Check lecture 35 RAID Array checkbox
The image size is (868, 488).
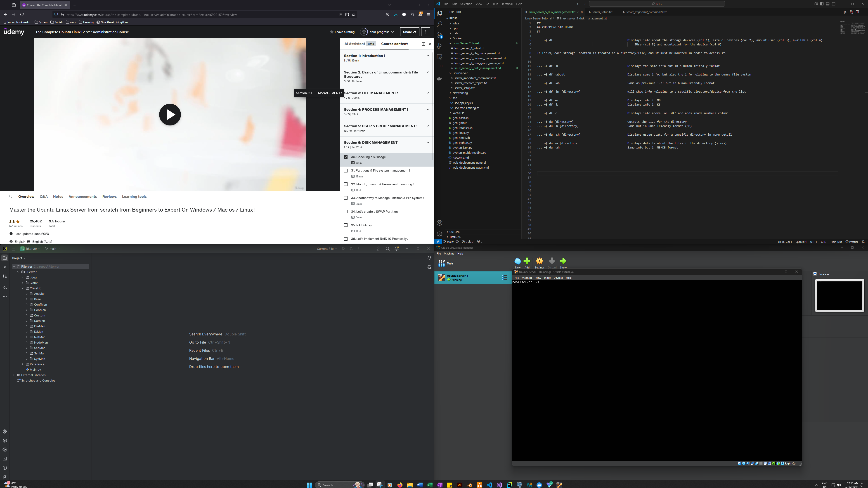346,225
